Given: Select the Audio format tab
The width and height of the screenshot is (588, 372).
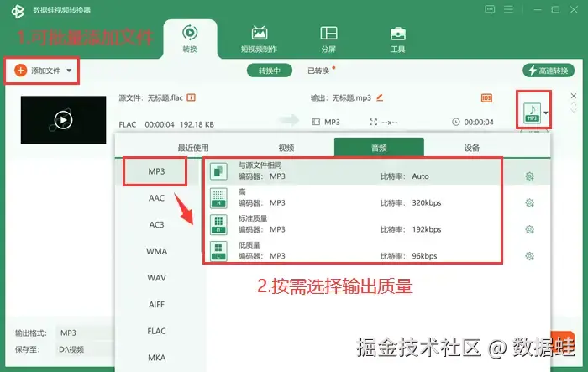Looking at the screenshot, I should pyautogui.click(x=379, y=147).
